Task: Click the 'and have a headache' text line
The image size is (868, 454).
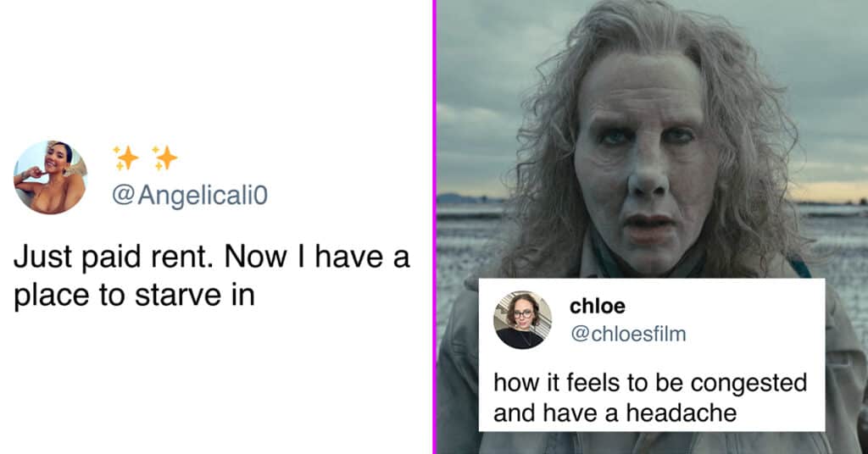Action: (x=615, y=412)
